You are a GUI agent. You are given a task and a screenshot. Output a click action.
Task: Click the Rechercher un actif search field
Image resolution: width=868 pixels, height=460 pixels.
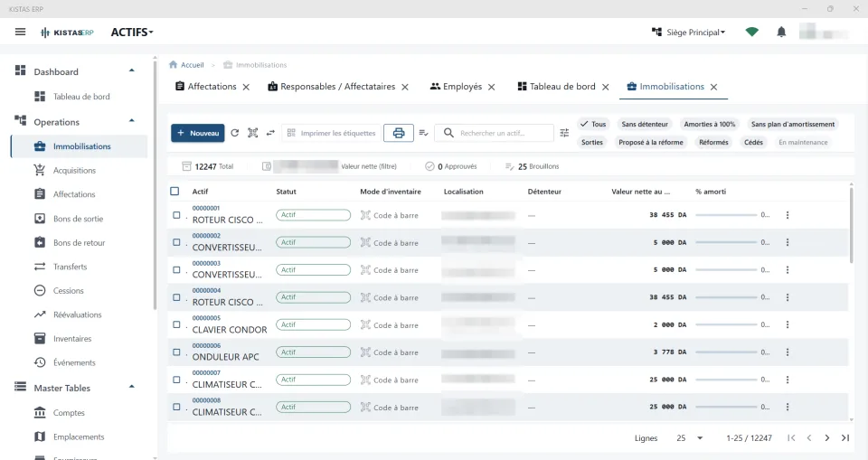pos(494,133)
